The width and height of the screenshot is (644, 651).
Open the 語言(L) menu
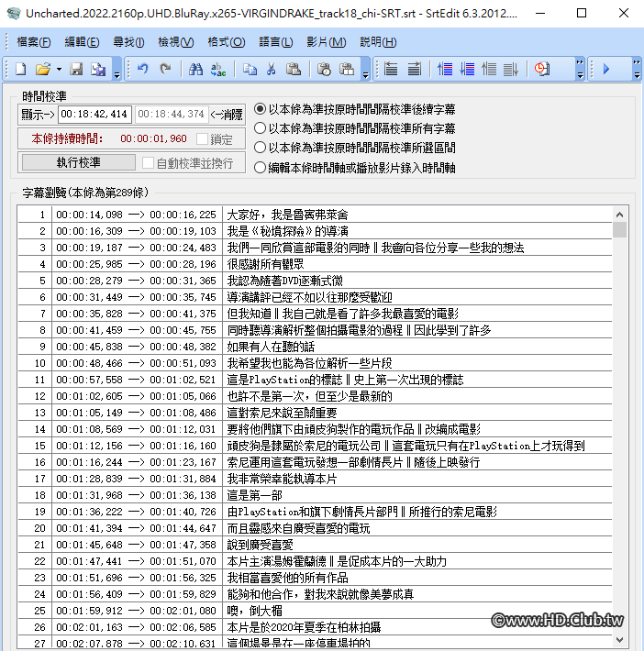[x=276, y=42]
